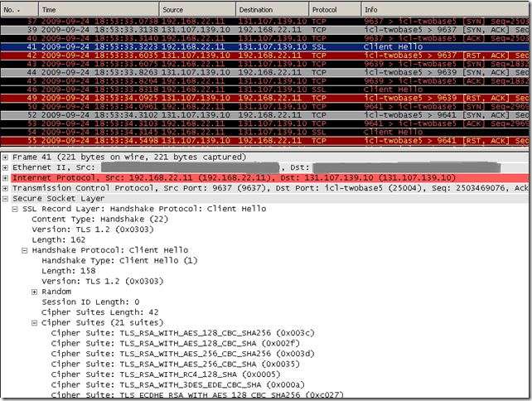Viewport: 532px width, 401px height.
Task: Select packet 41 Client Hello row
Action: point(264,47)
